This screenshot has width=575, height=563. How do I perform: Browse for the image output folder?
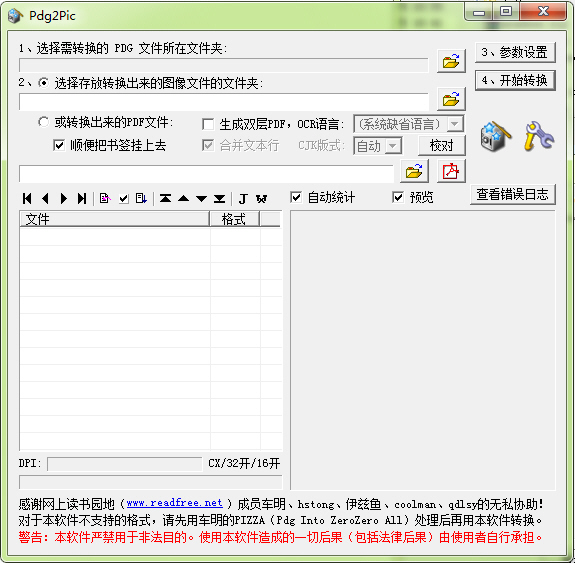coord(451,99)
